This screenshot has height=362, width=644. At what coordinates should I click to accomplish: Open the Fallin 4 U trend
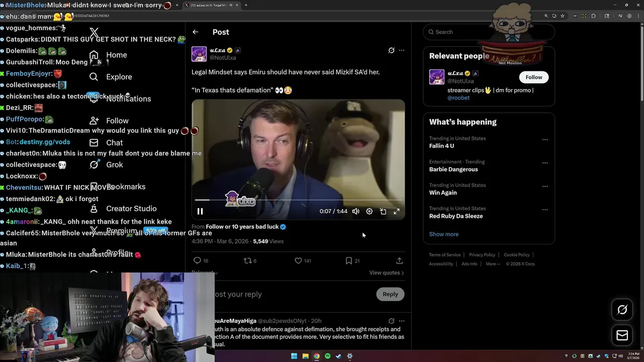click(441, 146)
